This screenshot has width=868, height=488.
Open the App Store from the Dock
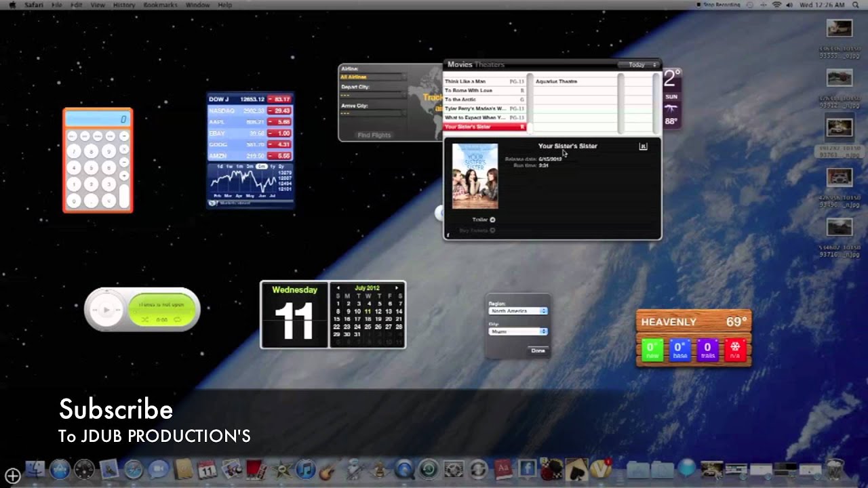(60, 469)
